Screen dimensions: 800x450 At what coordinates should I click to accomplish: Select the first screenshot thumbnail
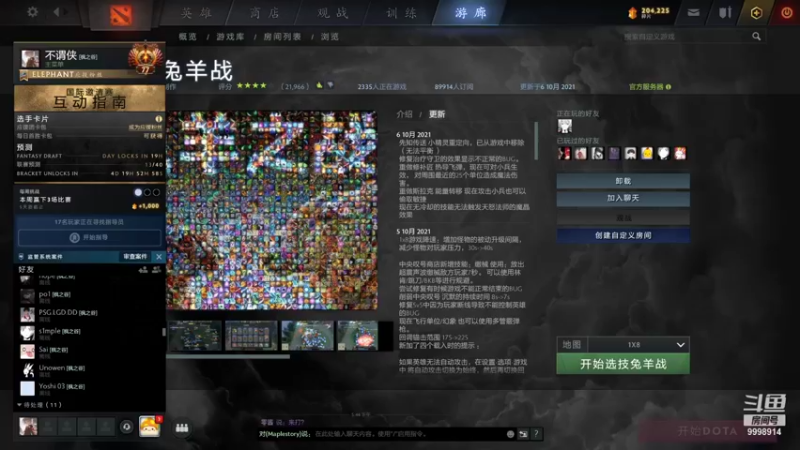coord(195,335)
